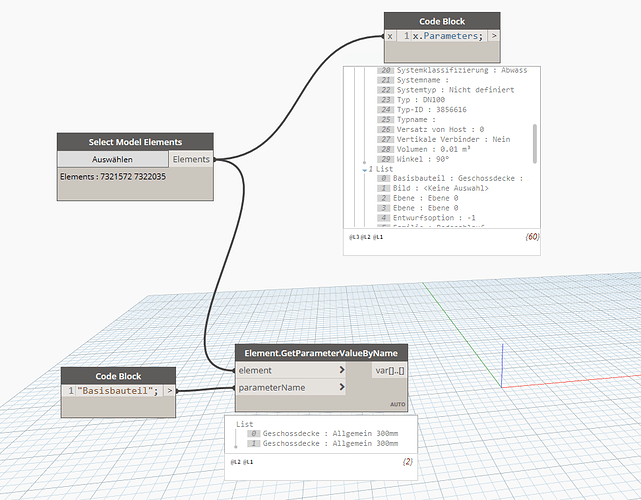The height and width of the screenshot is (500, 641).
Task: Click the x input port on top Code Block
Action: point(390,36)
